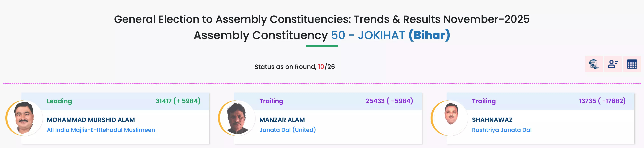Click the vote count 13735 ( -17682)

pyautogui.click(x=602, y=101)
